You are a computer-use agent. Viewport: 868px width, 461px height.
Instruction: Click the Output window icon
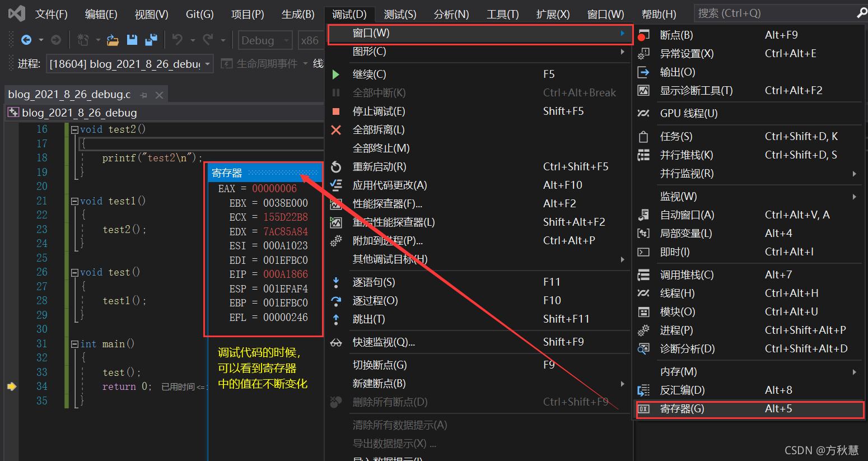tap(643, 72)
